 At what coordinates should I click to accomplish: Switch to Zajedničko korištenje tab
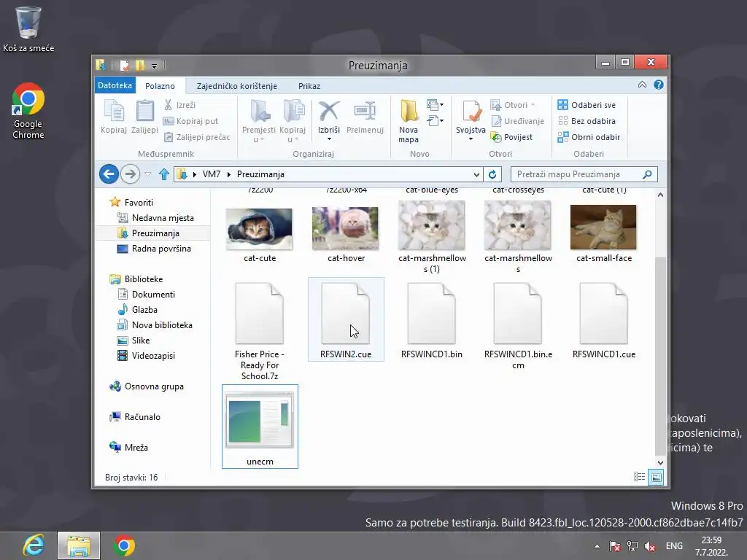pos(237,86)
